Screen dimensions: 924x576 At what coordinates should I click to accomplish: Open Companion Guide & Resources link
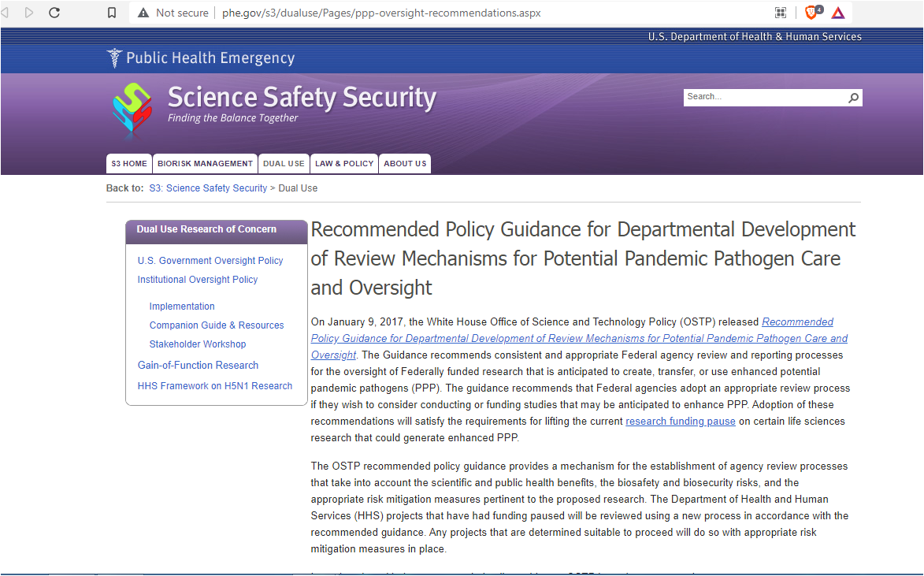[x=217, y=325]
